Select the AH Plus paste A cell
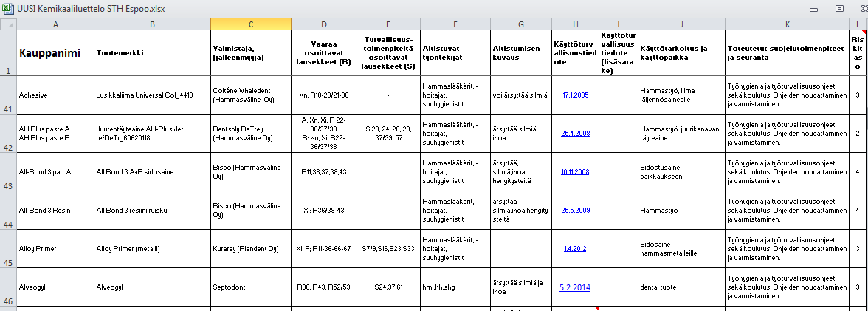Screen dimensions: 868x311 55,133
